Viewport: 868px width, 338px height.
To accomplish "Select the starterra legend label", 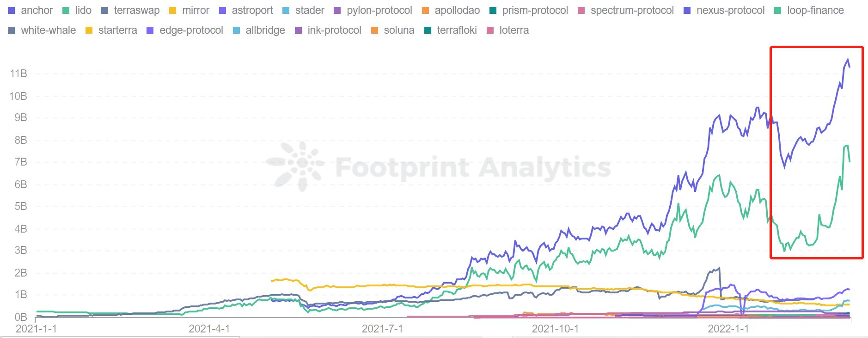I will [x=117, y=31].
